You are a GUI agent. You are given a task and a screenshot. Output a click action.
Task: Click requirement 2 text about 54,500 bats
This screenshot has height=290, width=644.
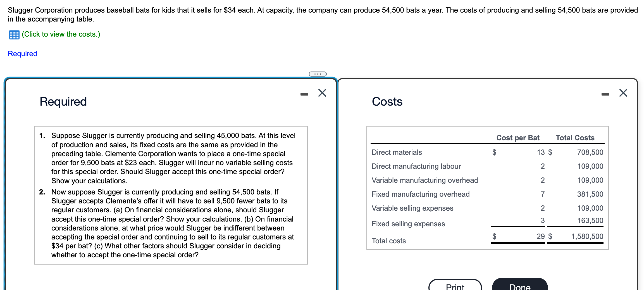click(x=173, y=224)
